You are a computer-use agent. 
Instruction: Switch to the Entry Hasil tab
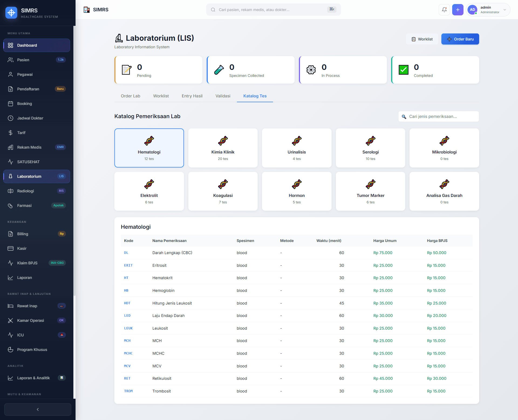point(192,96)
